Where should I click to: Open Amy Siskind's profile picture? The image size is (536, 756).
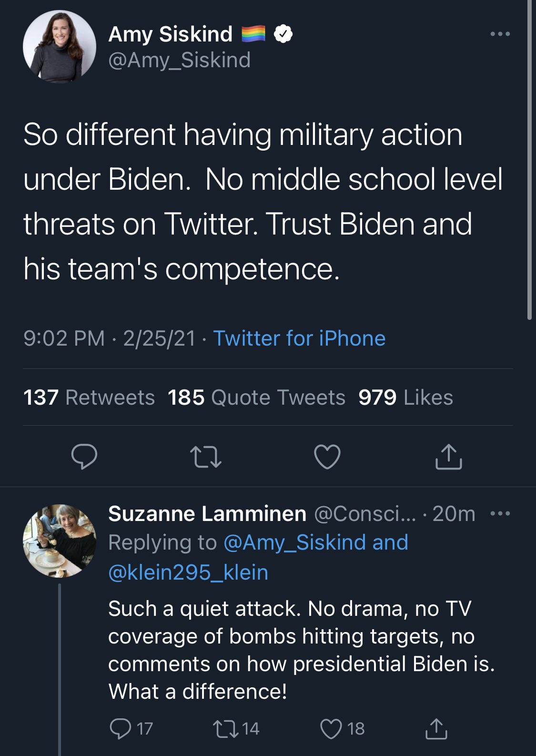(x=60, y=47)
